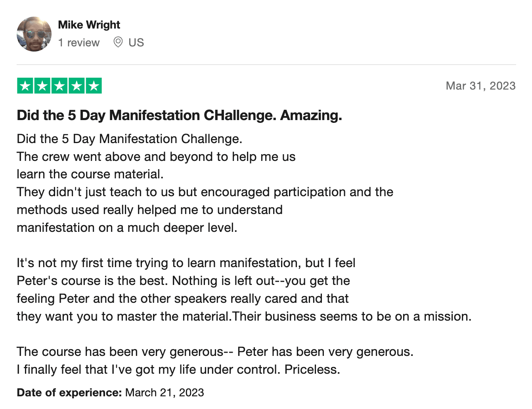Select the fourth green rating star
This screenshot has width=532, height=409.
click(77, 86)
